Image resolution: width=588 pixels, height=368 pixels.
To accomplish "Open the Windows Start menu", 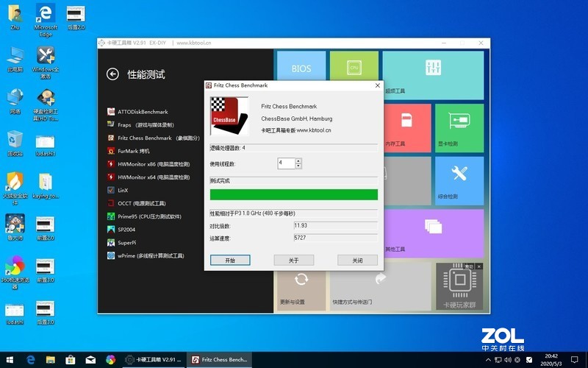I will tap(10, 360).
